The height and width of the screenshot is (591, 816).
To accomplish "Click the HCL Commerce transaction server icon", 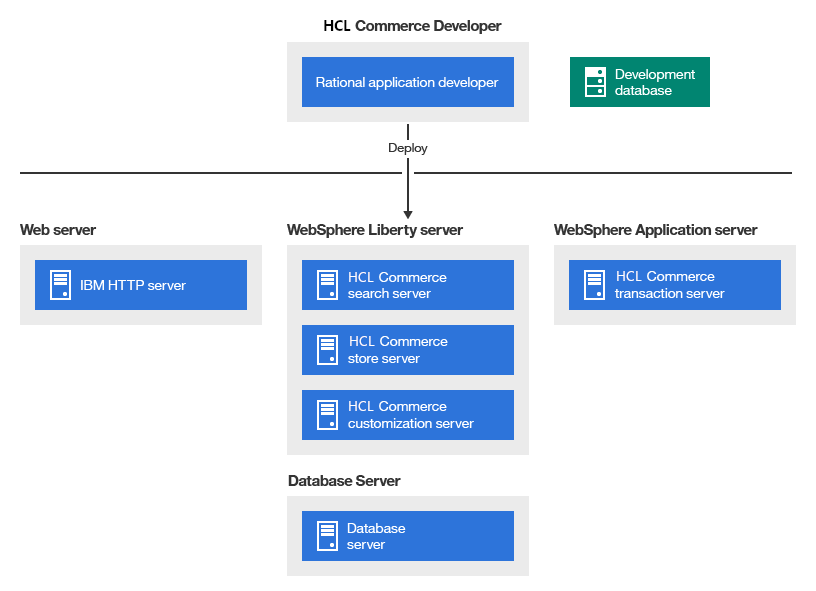I will [x=592, y=284].
